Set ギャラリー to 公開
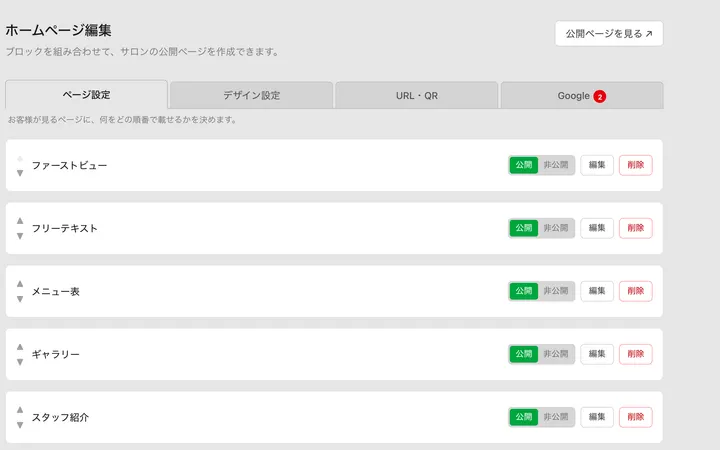The width and height of the screenshot is (720, 450). pos(523,354)
